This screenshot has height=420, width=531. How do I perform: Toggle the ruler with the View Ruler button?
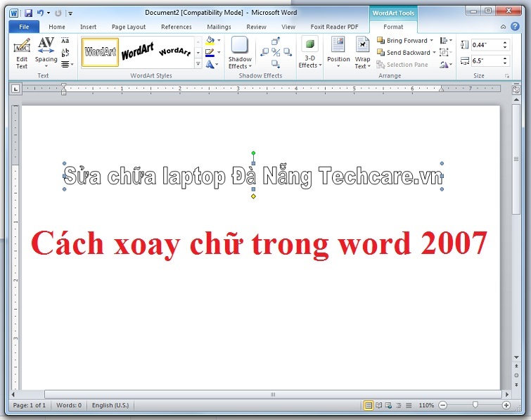516,90
